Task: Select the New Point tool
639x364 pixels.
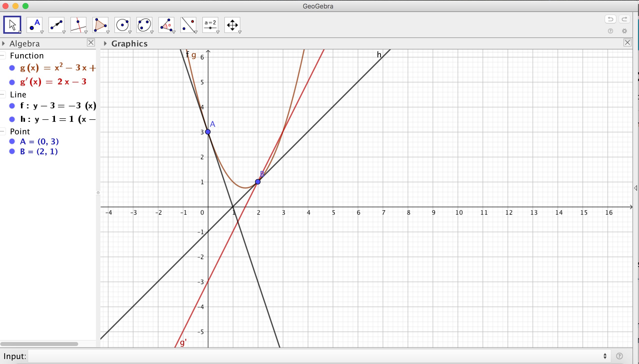Action: click(34, 25)
